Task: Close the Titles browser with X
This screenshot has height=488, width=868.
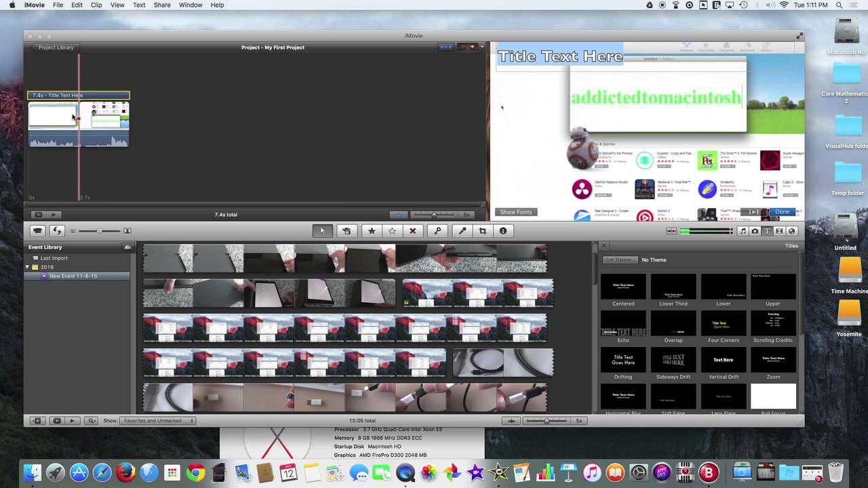Action: pos(604,246)
